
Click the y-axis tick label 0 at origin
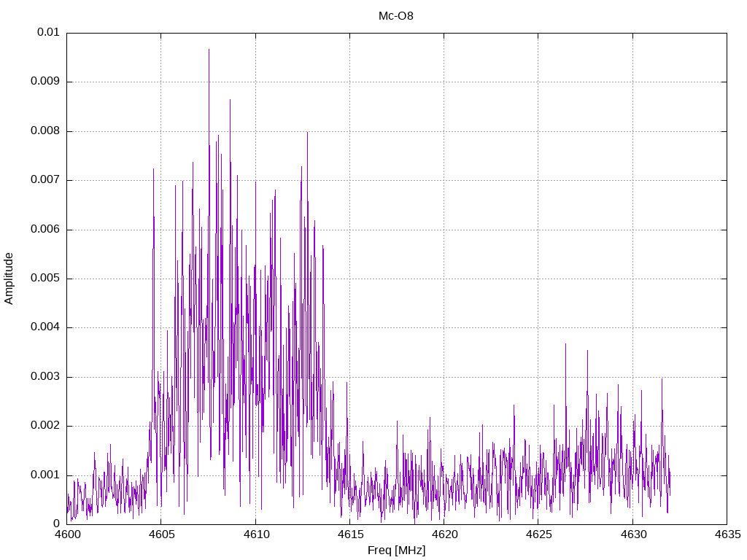[x=56, y=524]
